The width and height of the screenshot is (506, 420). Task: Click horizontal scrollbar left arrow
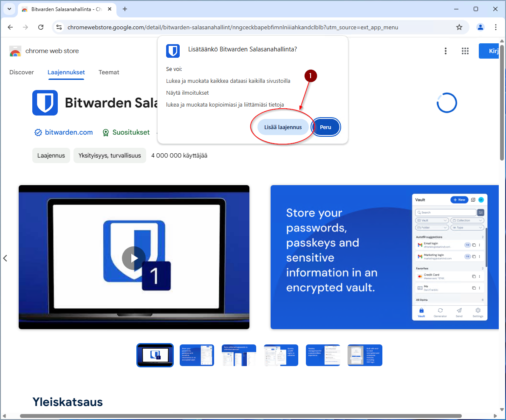4,416
